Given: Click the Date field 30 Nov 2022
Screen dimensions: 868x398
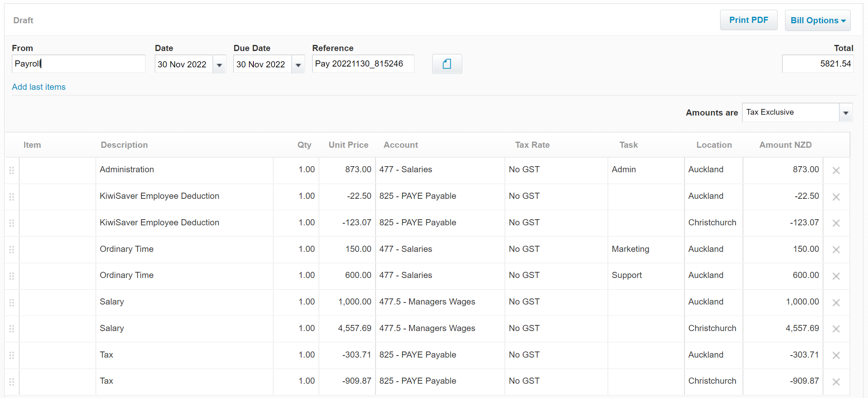Looking at the screenshot, I should click(184, 64).
